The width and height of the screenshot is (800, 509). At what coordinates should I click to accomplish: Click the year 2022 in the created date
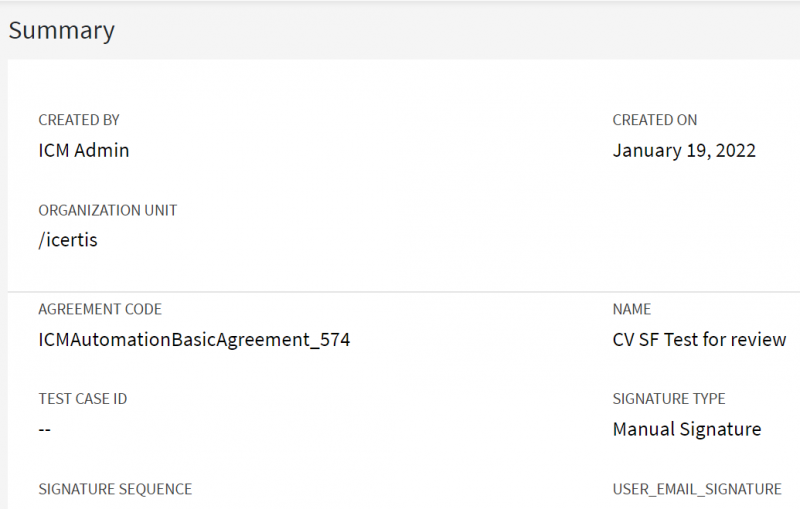(x=734, y=151)
